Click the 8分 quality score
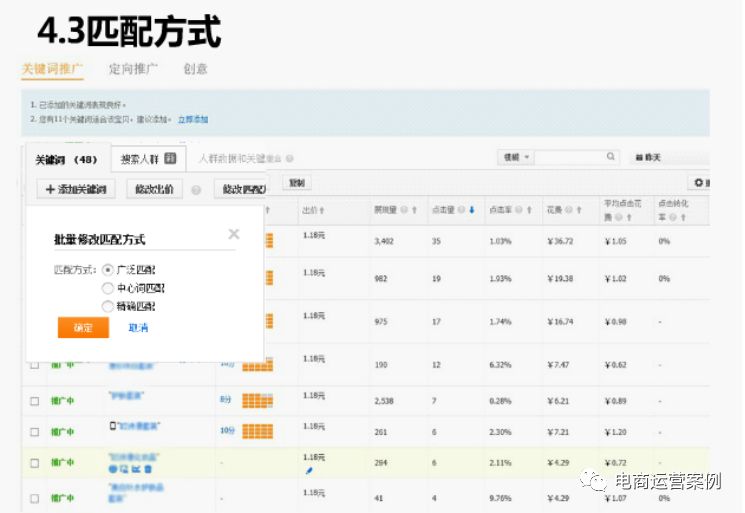The height and width of the screenshot is (513, 745). click(225, 399)
